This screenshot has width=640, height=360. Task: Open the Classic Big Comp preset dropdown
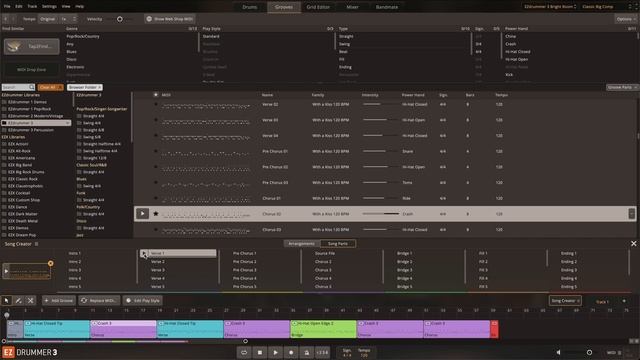click(x=608, y=7)
